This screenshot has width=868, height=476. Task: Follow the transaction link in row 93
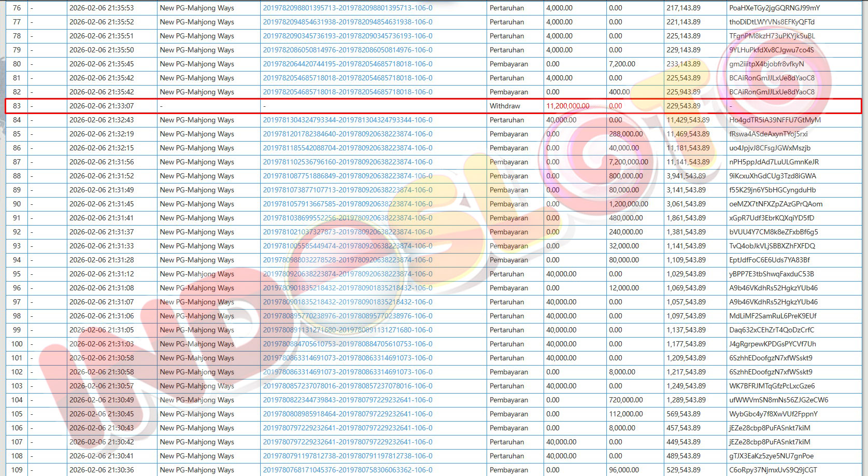click(347, 246)
